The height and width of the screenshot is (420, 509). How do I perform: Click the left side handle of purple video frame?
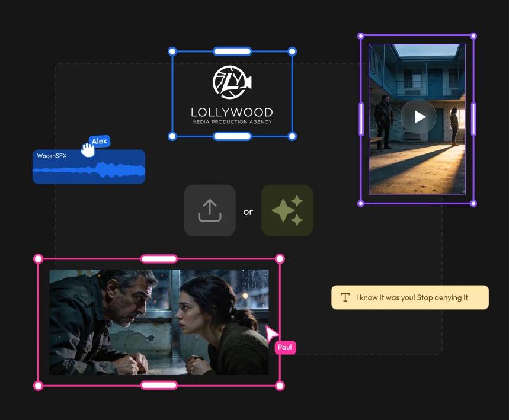click(361, 119)
